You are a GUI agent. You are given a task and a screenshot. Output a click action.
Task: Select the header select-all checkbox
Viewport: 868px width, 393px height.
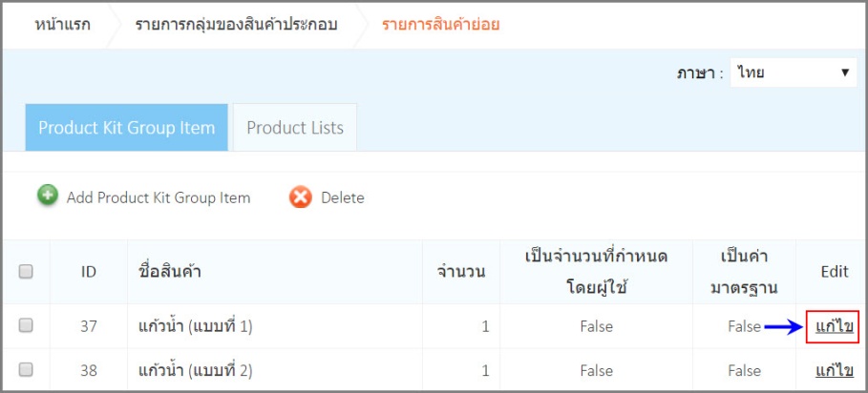point(26,272)
